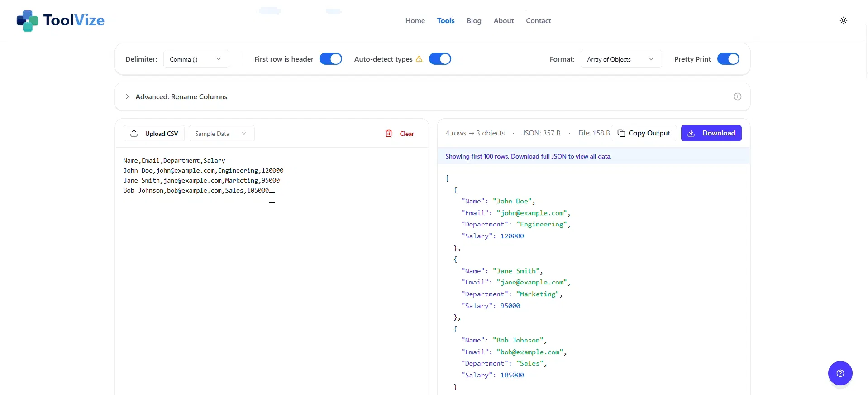Click the Copy Output button
Screen dimensions: 868x395
point(644,133)
